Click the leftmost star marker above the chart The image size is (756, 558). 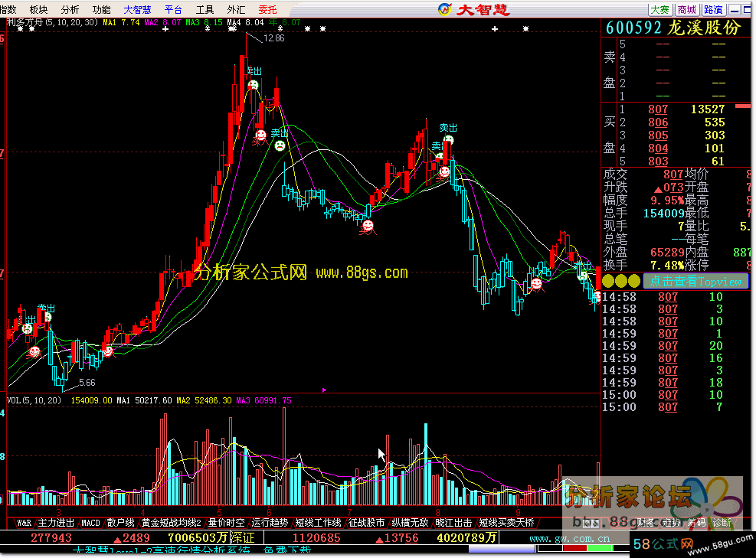click(20, 29)
